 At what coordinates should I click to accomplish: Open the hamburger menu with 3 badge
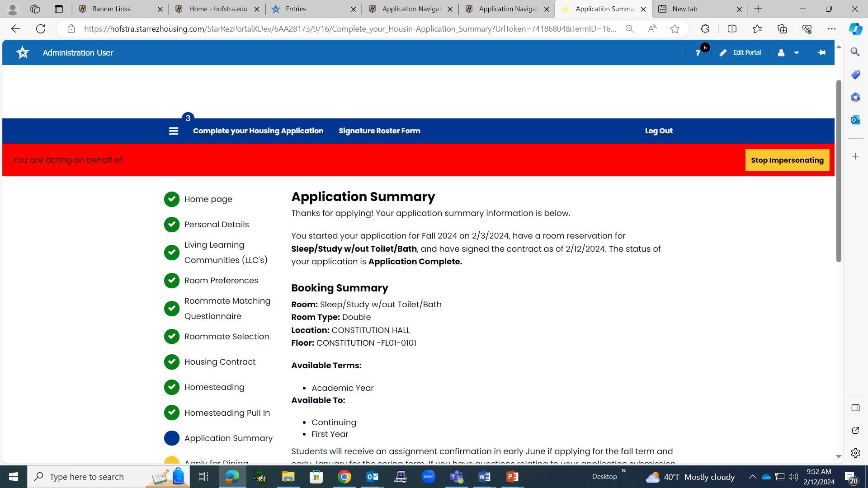point(174,131)
